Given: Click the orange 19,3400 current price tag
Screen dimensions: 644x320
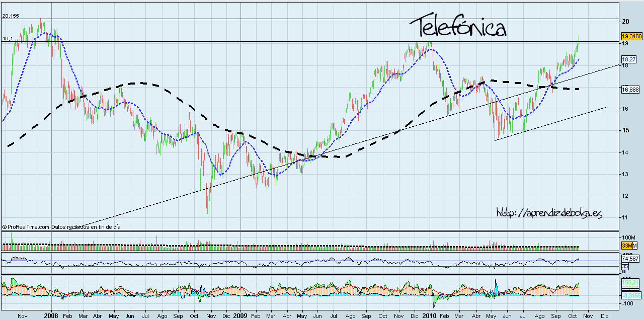Looking at the screenshot, I should (x=631, y=36).
